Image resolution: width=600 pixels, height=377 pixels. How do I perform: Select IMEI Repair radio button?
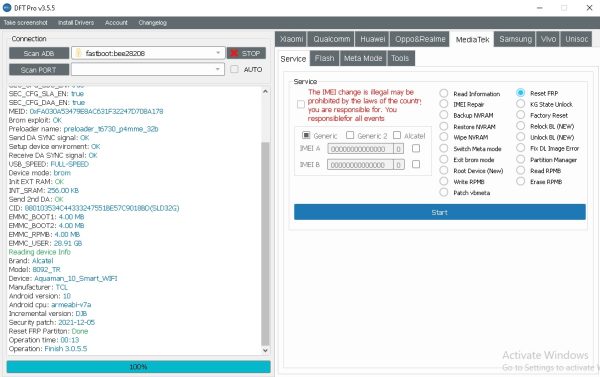pos(443,104)
